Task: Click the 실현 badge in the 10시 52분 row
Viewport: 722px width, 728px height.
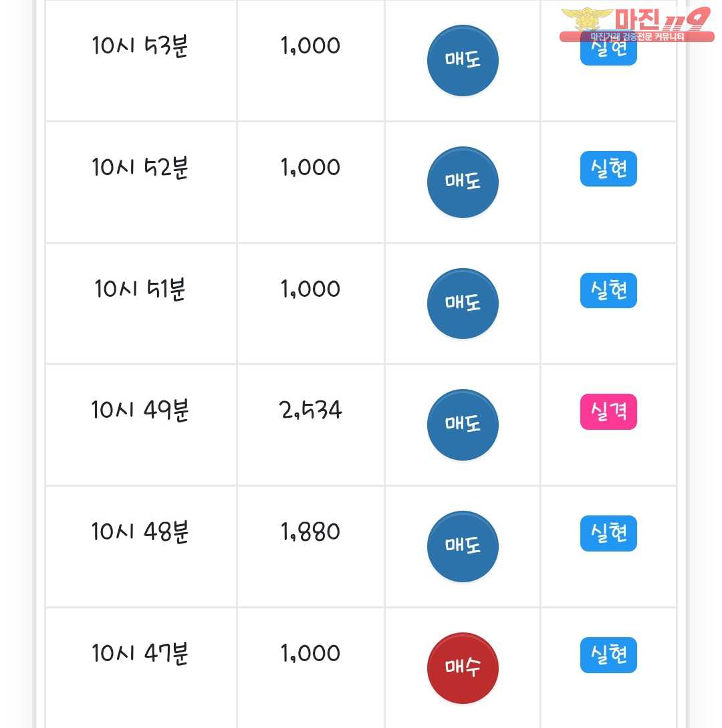Action: coord(608,169)
